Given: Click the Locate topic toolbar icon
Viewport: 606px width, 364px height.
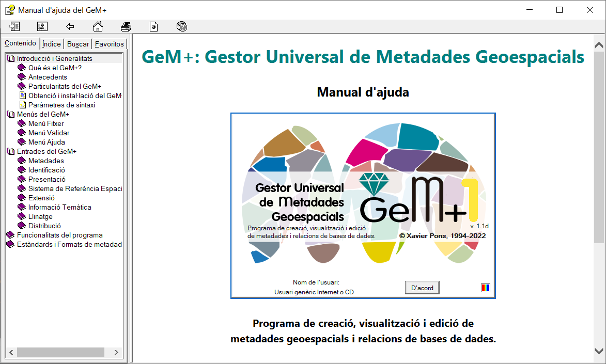Looking at the screenshot, I should click(x=42, y=26).
